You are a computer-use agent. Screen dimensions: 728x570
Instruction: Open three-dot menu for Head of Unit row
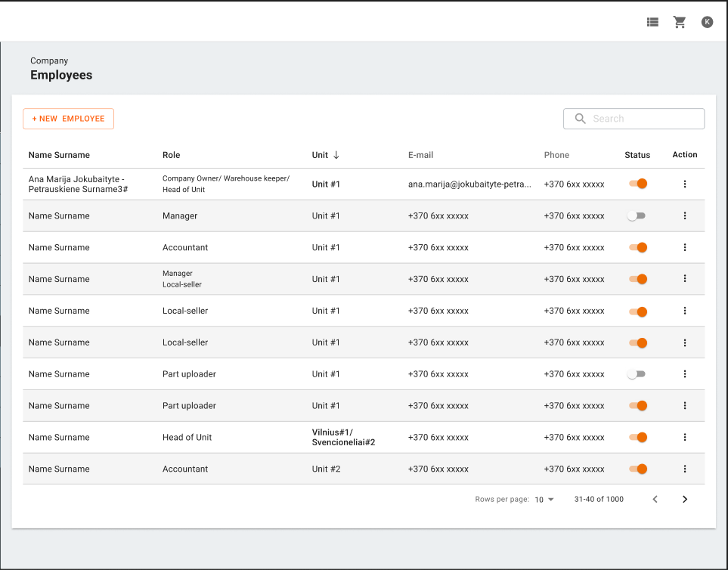(685, 437)
